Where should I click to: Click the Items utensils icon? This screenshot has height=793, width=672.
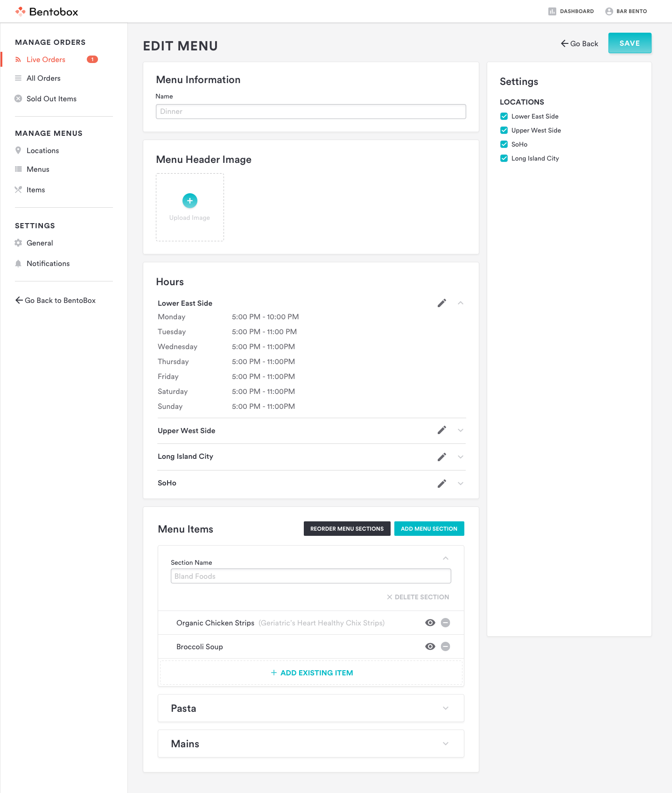click(x=18, y=189)
